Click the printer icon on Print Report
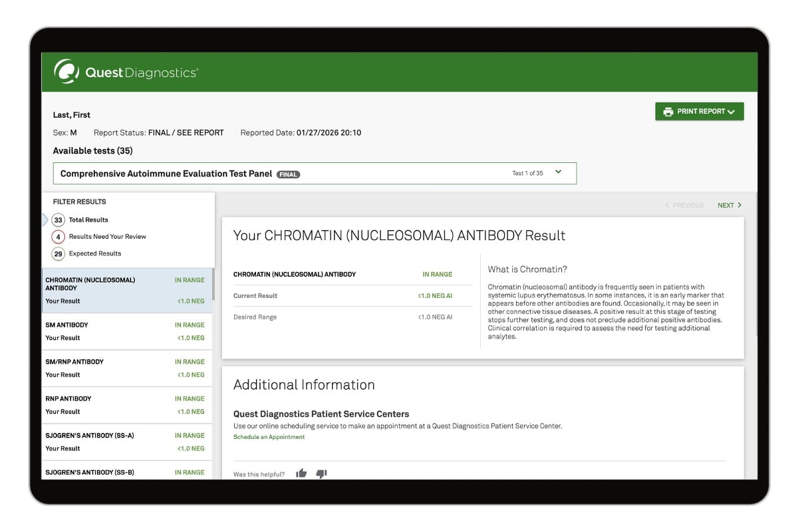The height and width of the screenshot is (532, 798). [x=668, y=111]
